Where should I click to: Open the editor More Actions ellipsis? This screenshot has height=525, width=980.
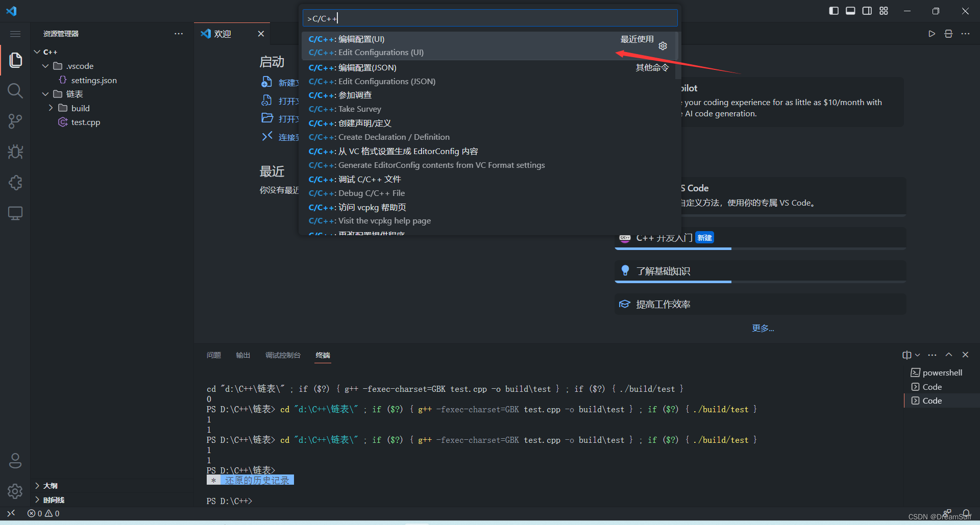[965, 34]
